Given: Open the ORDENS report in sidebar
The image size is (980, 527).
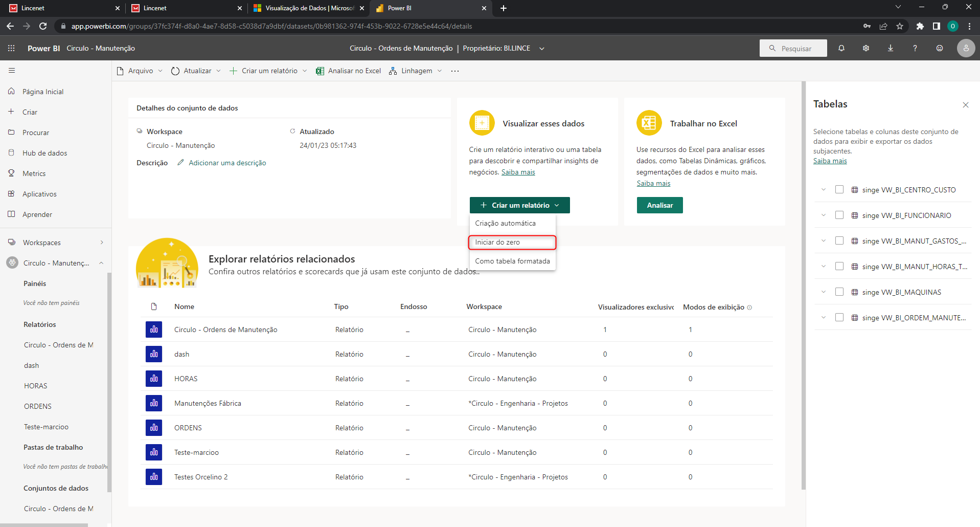Looking at the screenshot, I should 38,406.
